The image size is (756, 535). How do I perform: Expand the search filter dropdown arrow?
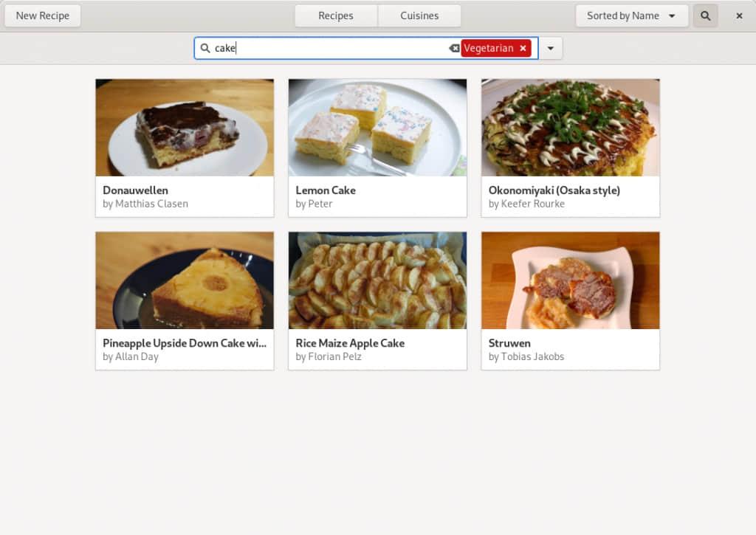click(551, 48)
